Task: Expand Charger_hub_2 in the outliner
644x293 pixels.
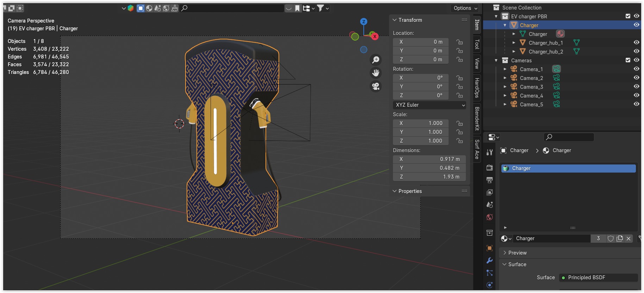Action: click(x=514, y=52)
